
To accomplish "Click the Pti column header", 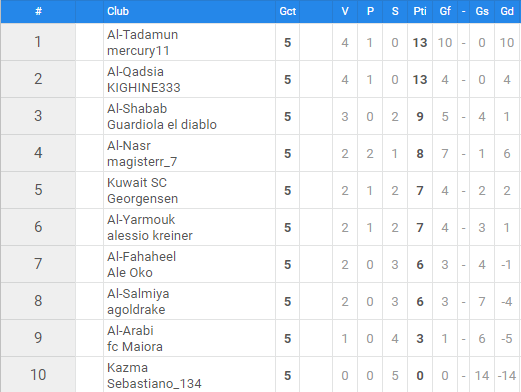I will point(420,11).
